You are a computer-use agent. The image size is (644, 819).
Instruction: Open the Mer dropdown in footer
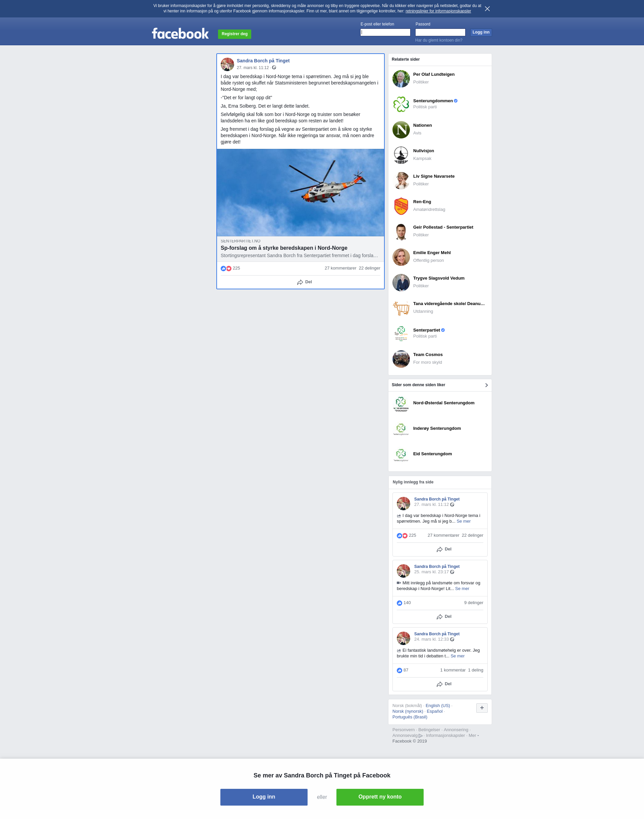(x=474, y=735)
